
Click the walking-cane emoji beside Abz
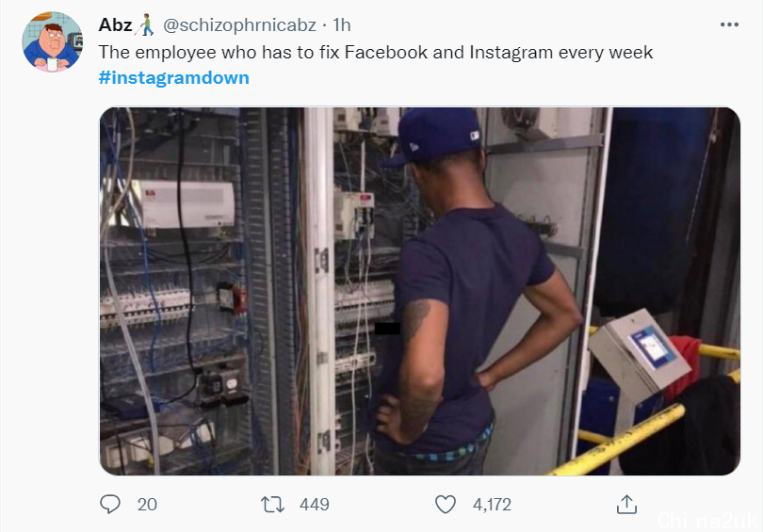[144, 24]
